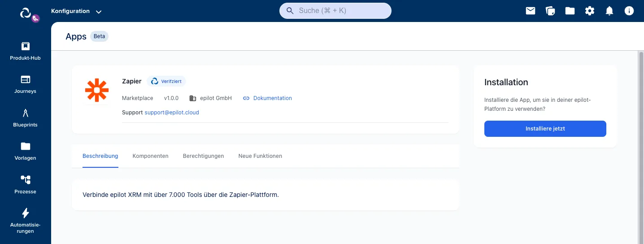644x244 pixels.
Task: Open the Dokumentation link
Action: coord(273,98)
